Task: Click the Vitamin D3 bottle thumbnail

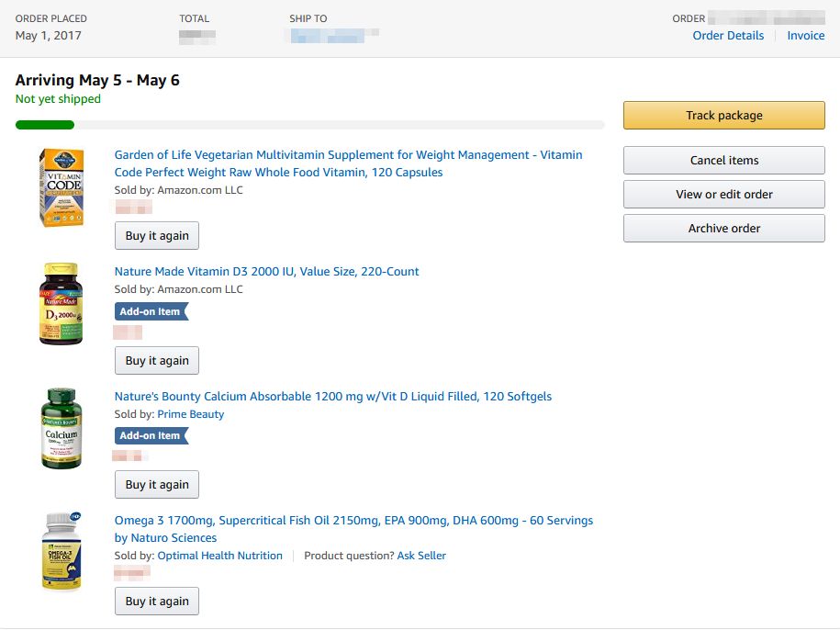Action: (62, 303)
